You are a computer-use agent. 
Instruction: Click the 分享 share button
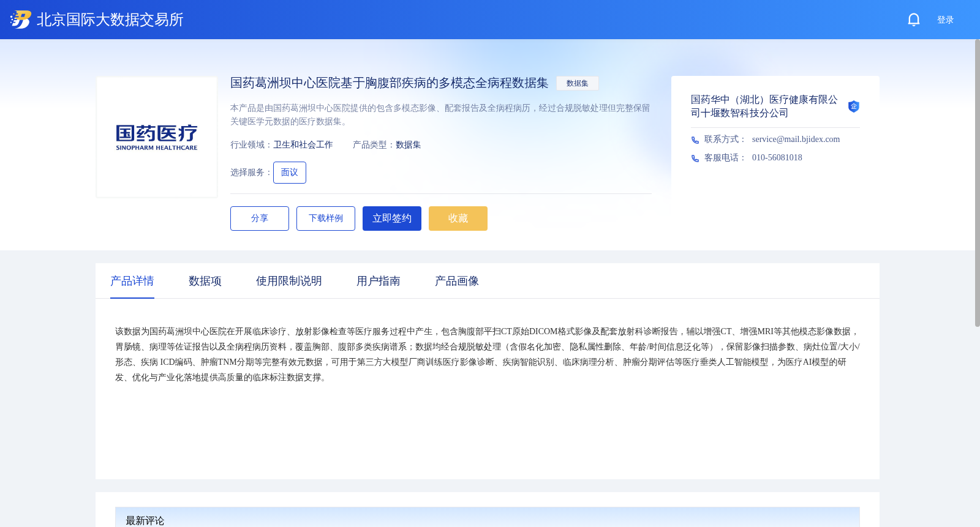pos(260,219)
